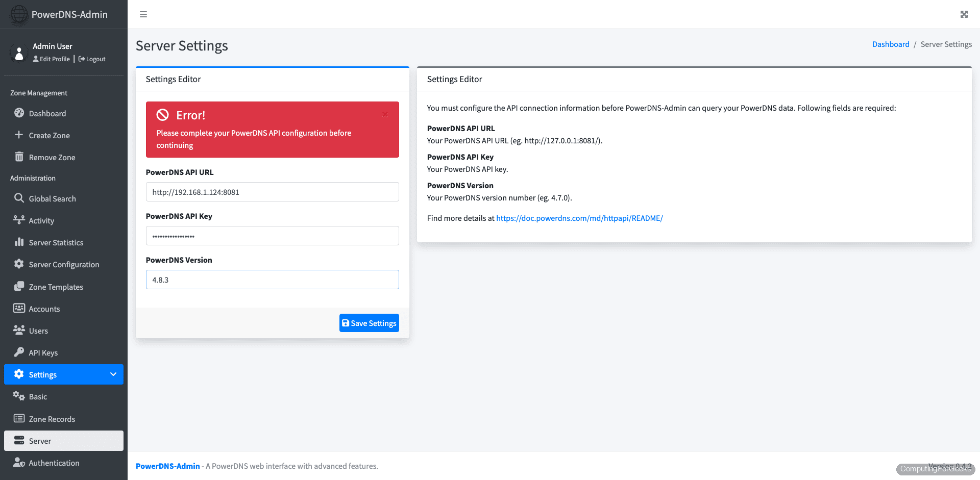Open the Authentication settings section
The height and width of the screenshot is (480, 980).
(54, 463)
